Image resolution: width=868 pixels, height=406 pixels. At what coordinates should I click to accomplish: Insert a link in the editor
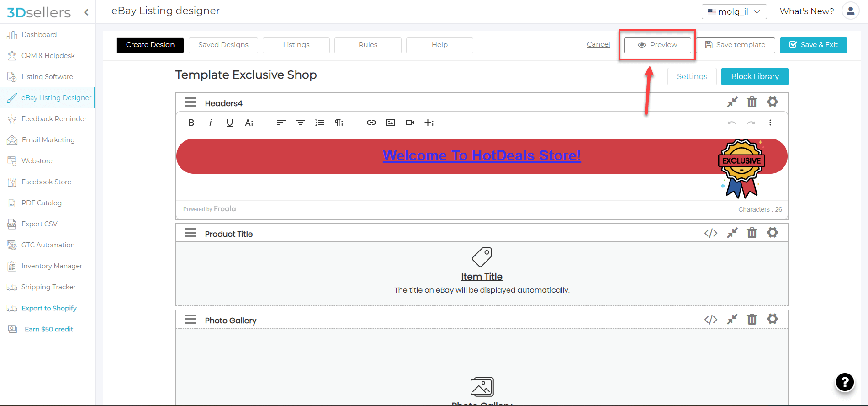[x=371, y=123]
